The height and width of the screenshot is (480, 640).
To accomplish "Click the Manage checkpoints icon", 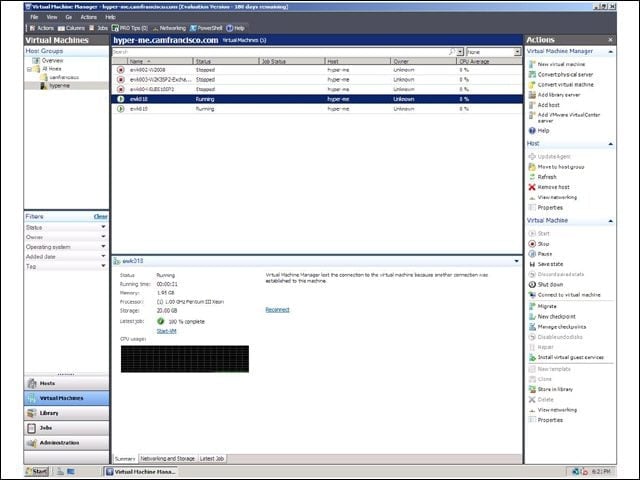I will click(532, 327).
